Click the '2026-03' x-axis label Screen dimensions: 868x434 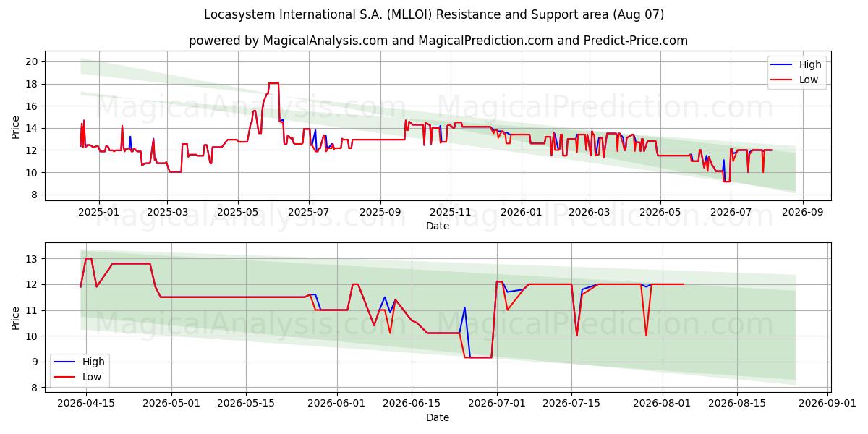click(x=590, y=213)
